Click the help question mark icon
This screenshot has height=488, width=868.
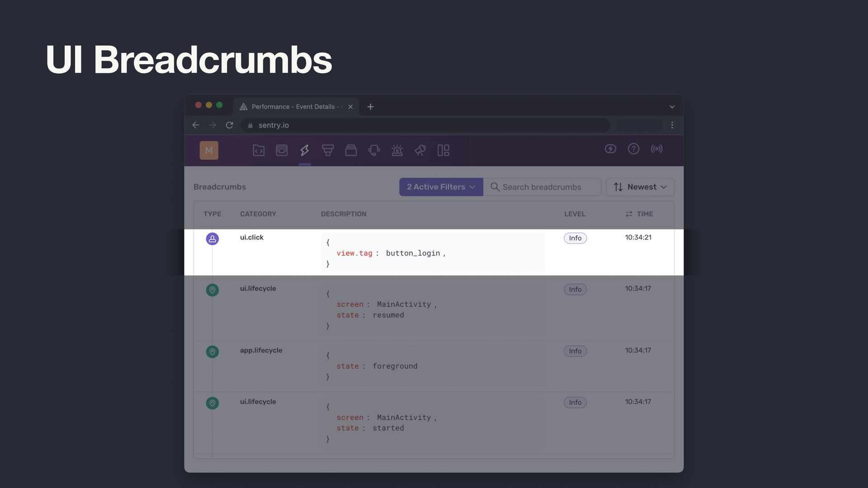click(633, 149)
